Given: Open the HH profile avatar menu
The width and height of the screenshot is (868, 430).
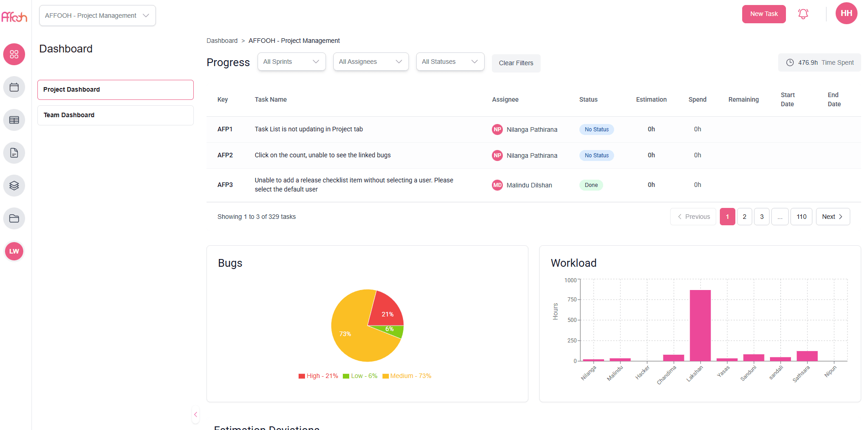Looking at the screenshot, I should (846, 13).
